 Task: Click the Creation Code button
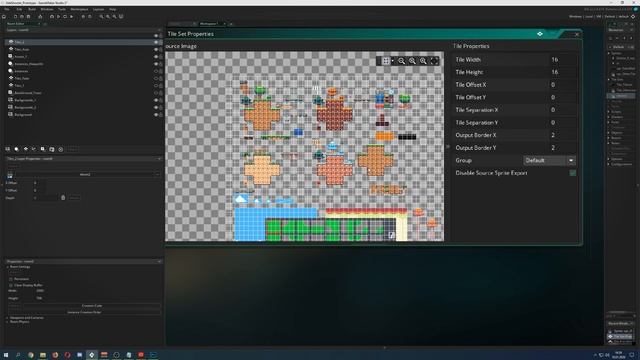point(92,306)
